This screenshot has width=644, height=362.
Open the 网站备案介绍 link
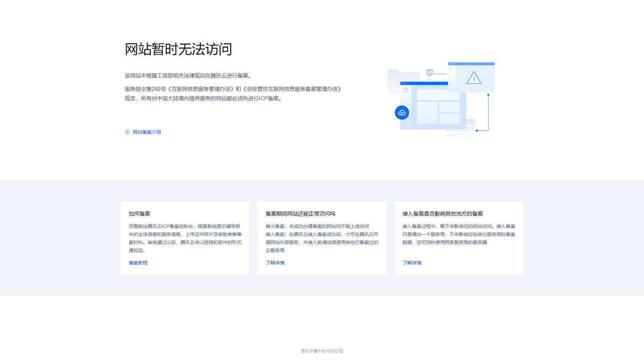[x=147, y=132]
